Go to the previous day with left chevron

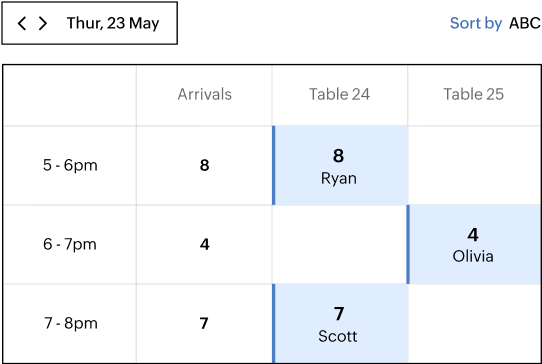pyautogui.click(x=22, y=24)
